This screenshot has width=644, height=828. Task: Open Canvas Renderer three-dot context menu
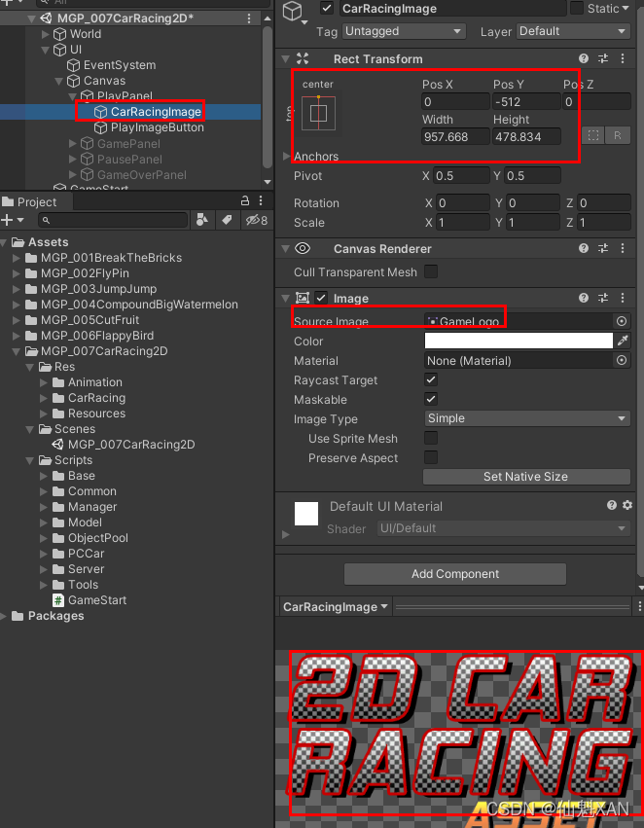(623, 248)
